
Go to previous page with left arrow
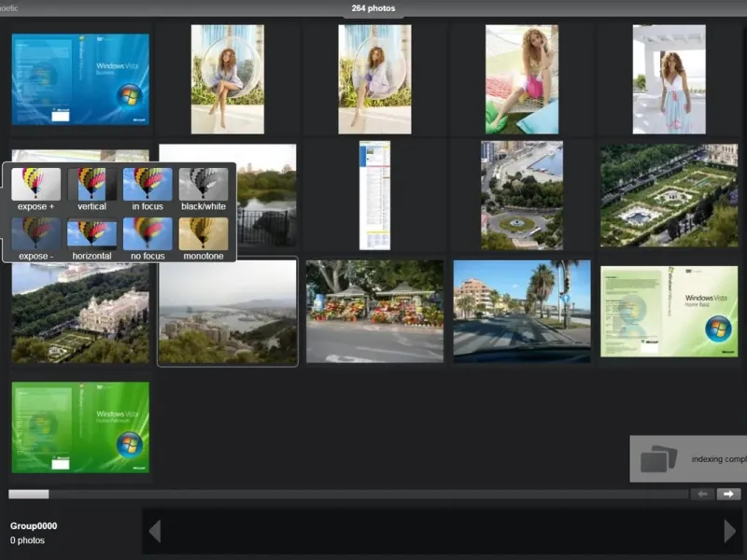[x=703, y=494]
